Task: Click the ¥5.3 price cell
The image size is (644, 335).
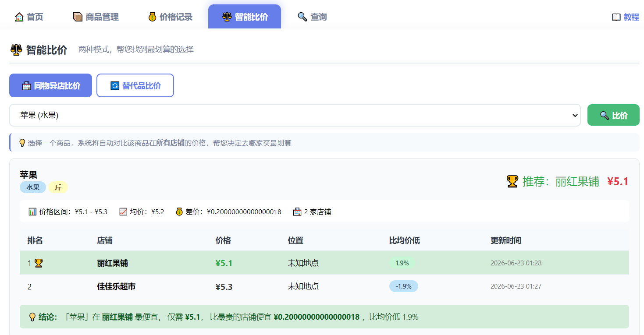Action: point(224,287)
